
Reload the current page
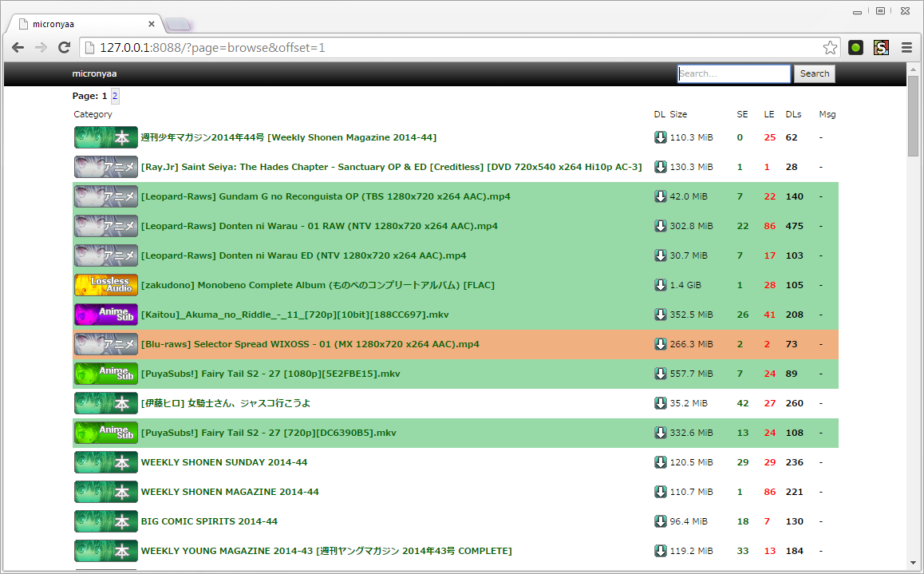[64, 48]
